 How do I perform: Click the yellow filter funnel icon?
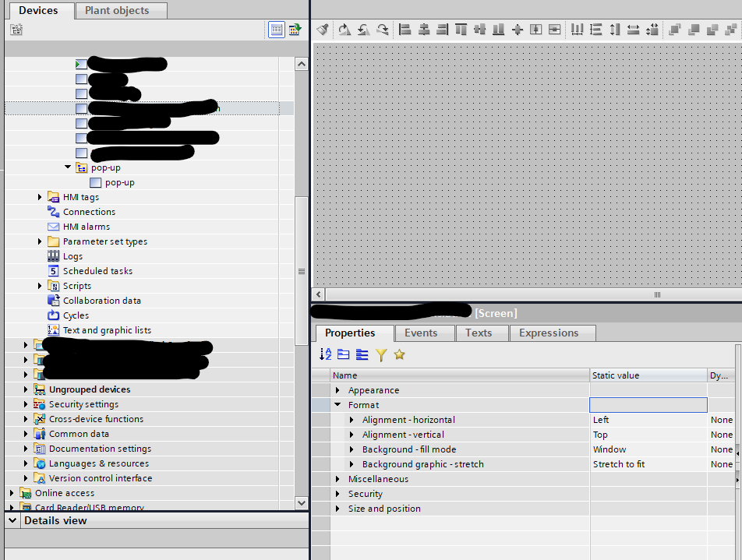point(381,355)
